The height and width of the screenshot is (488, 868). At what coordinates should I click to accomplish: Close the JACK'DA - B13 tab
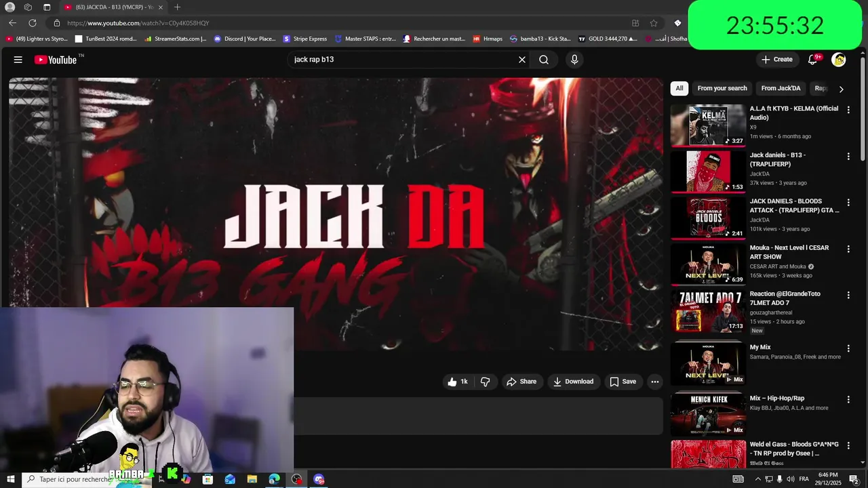tap(161, 7)
